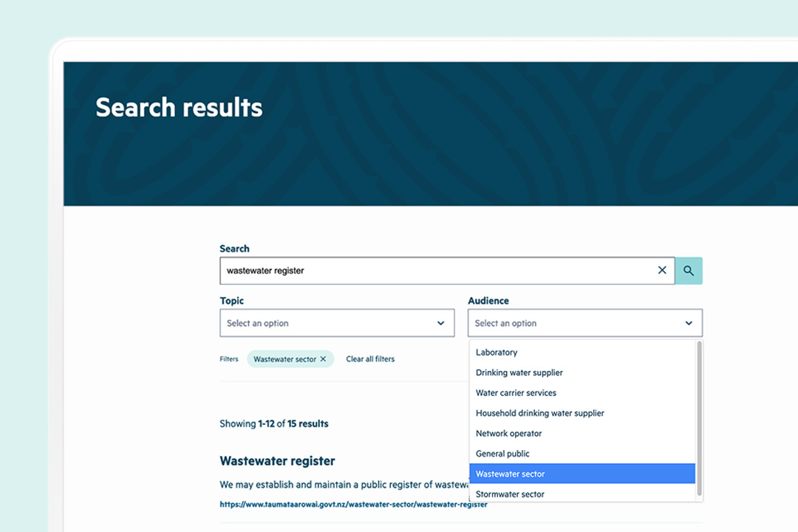This screenshot has width=798, height=532.
Task: Click the Clear all filters link
Action: coord(370,358)
